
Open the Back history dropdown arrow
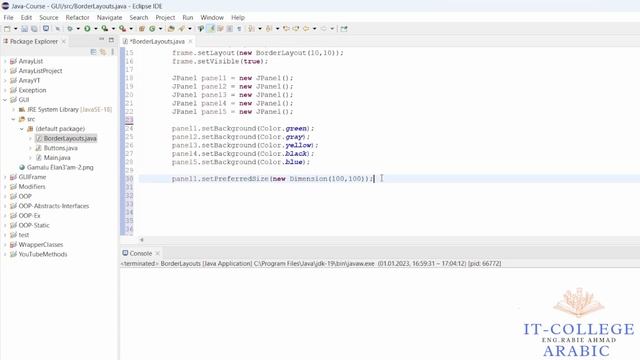tap(314, 29)
